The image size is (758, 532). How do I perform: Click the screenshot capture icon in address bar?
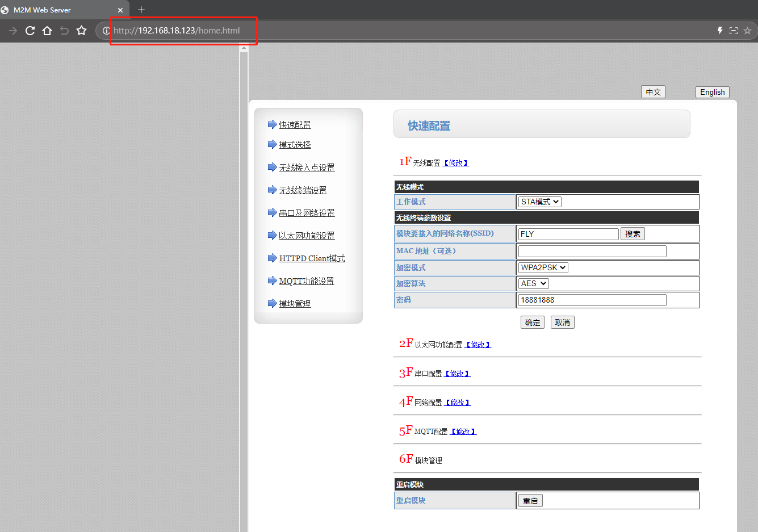coord(734,31)
